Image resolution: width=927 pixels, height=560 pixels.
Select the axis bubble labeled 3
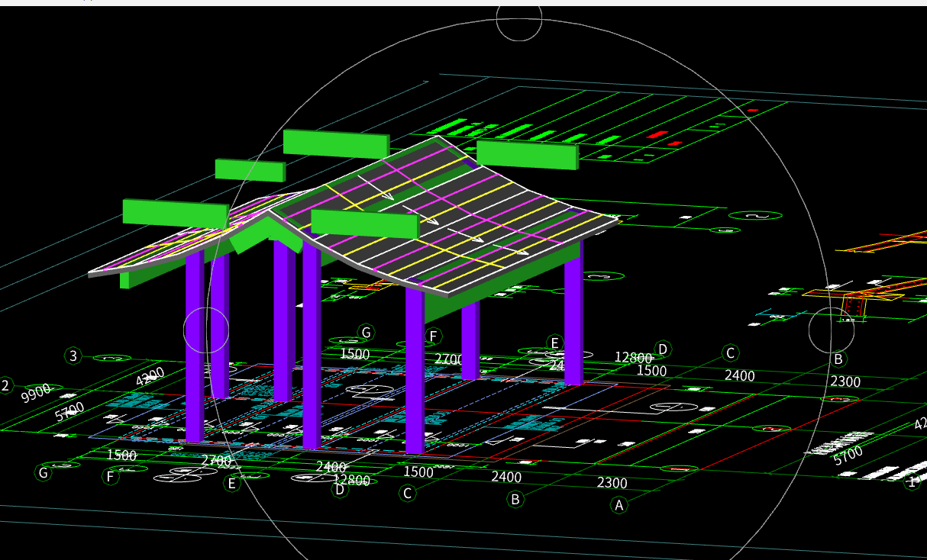point(73,356)
